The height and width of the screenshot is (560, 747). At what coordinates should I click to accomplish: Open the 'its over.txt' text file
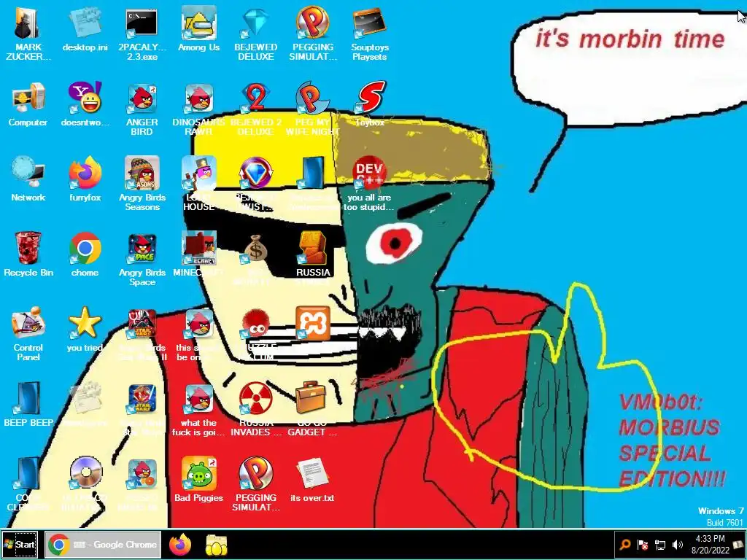point(312,473)
